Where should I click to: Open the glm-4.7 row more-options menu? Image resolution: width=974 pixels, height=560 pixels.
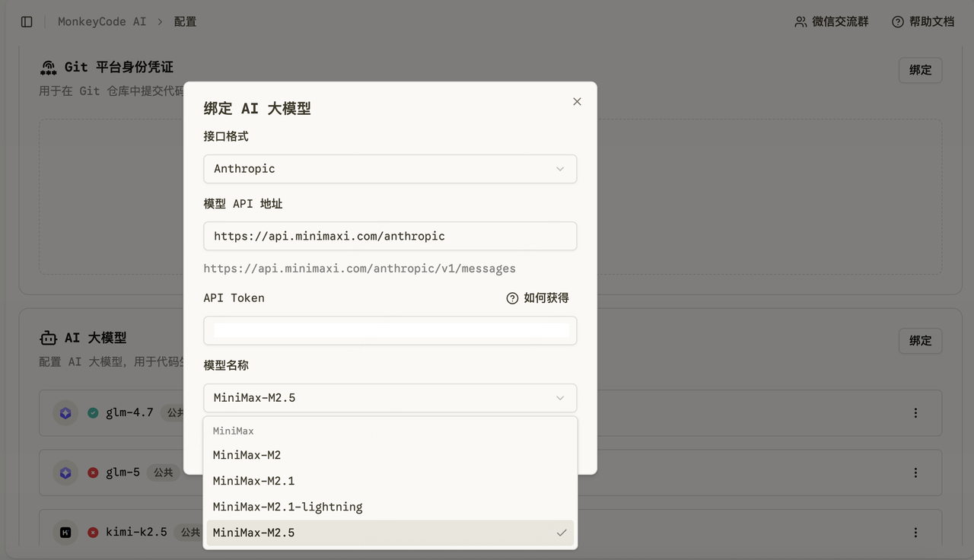tap(915, 413)
